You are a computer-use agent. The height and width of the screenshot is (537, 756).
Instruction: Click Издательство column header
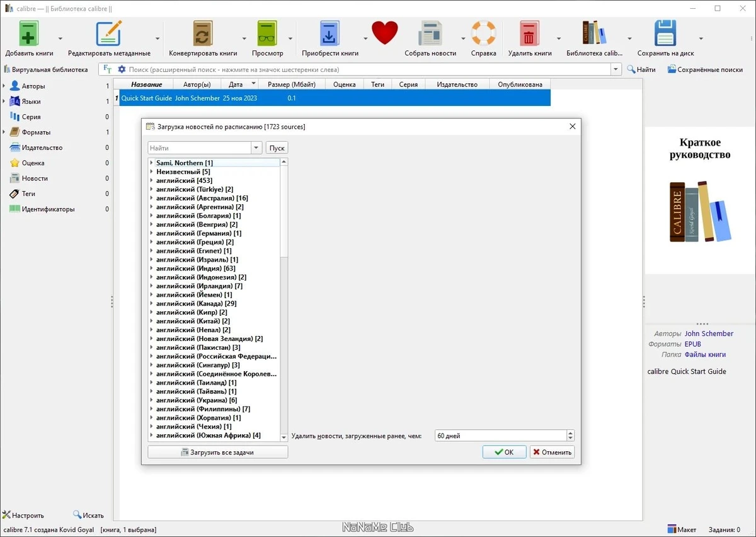coord(457,84)
